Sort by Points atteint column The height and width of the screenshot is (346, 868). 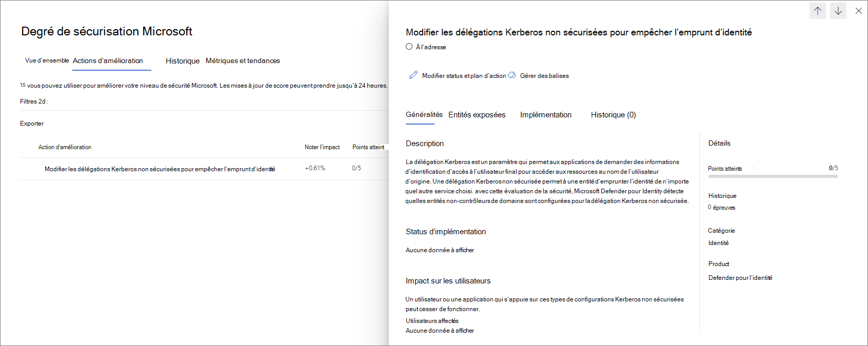[x=368, y=147]
